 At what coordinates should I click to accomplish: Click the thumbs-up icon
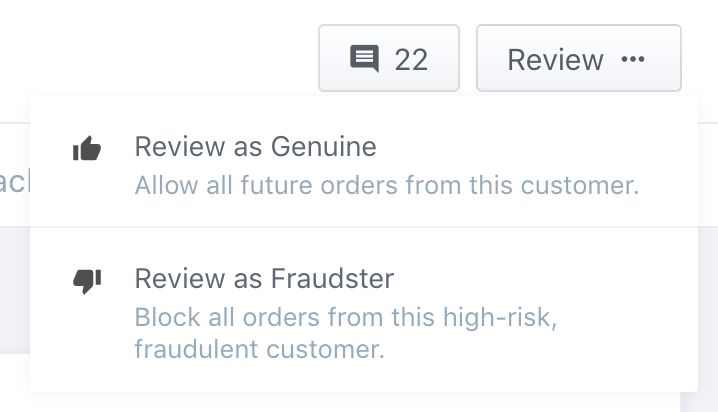point(88,150)
